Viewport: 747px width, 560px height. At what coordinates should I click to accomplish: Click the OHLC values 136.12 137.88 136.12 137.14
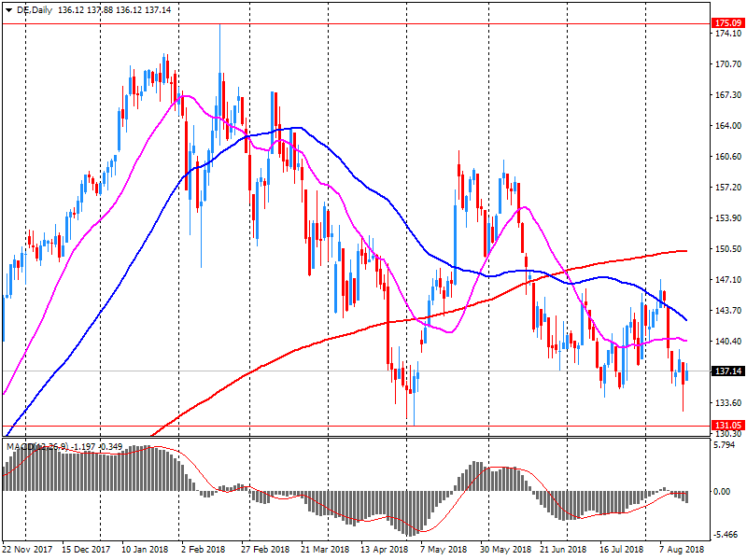pyautogui.click(x=114, y=10)
